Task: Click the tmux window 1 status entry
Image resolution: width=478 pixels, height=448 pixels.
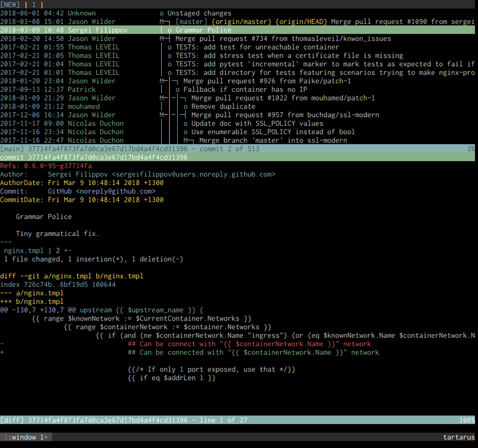Action: coord(26,437)
